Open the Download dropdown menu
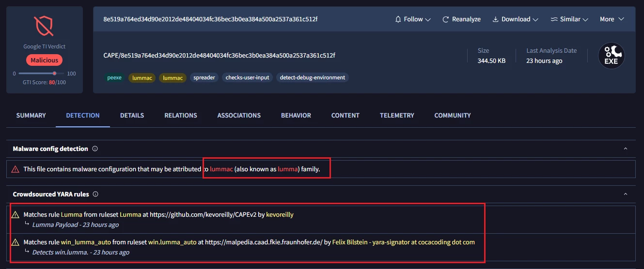This screenshot has height=269, width=644. pyautogui.click(x=516, y=19)
